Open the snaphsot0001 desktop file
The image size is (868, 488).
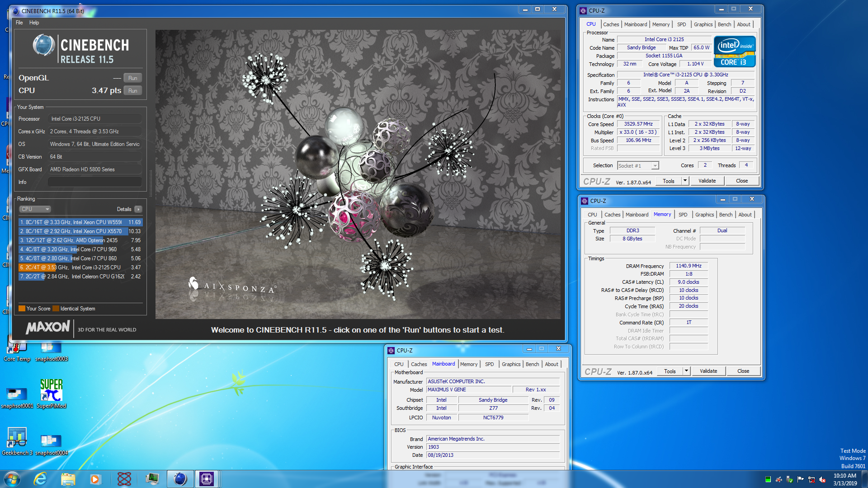click(x=17, y=398)
